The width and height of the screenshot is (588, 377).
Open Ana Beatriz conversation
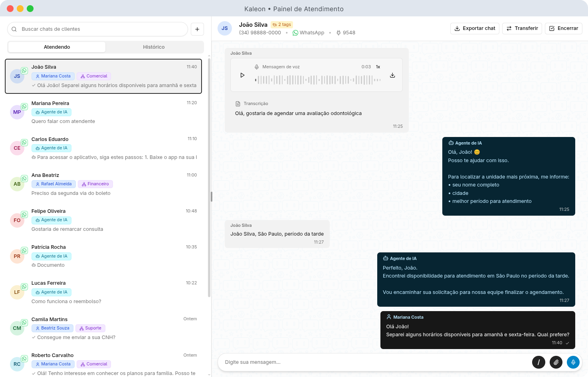(103, 184)
